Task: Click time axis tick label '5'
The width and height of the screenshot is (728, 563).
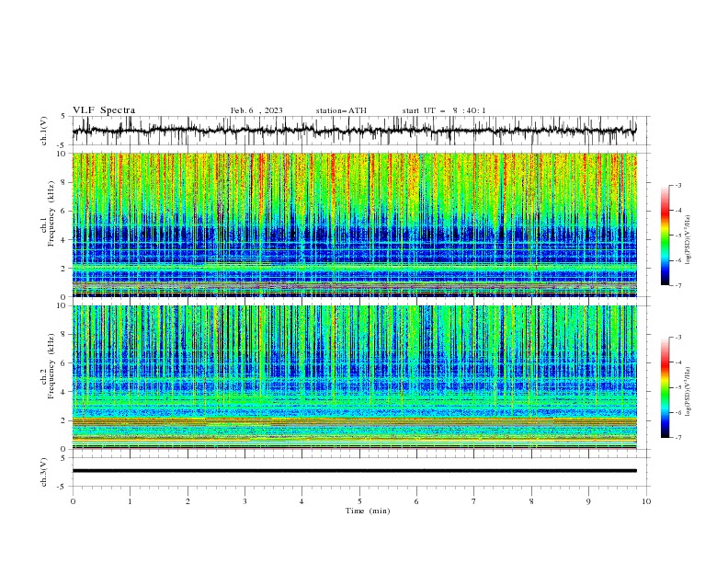Action: coord(359,501)
